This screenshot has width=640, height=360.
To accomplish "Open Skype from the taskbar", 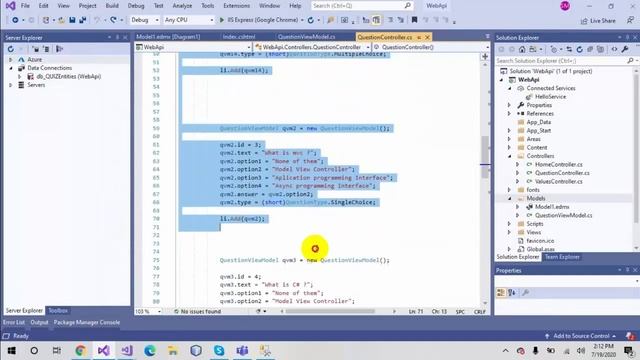I will (x=219, y=350).
